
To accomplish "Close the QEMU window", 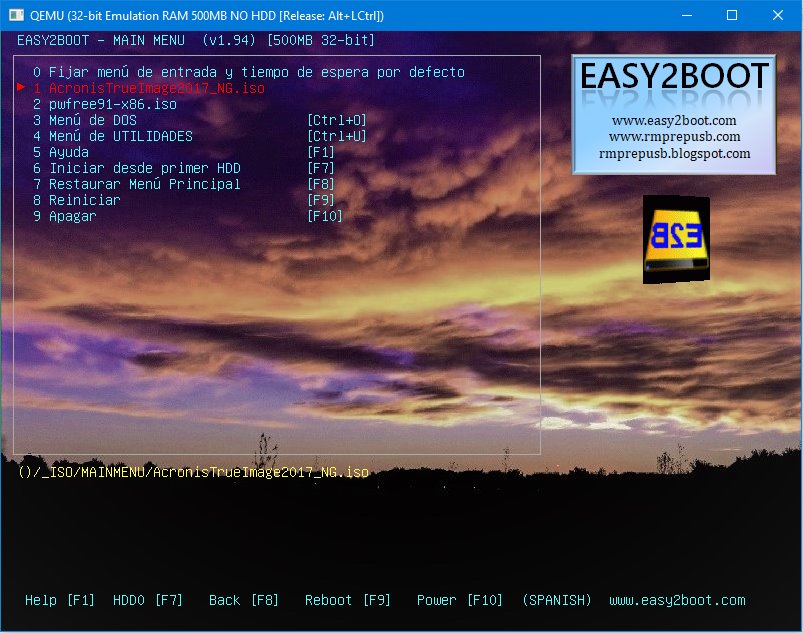I will 778,15.
